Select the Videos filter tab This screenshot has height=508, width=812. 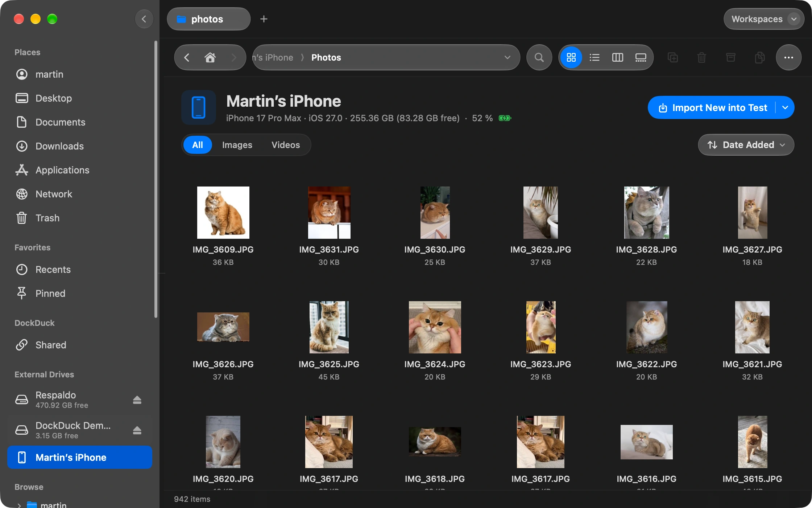[x=286, y=145]
